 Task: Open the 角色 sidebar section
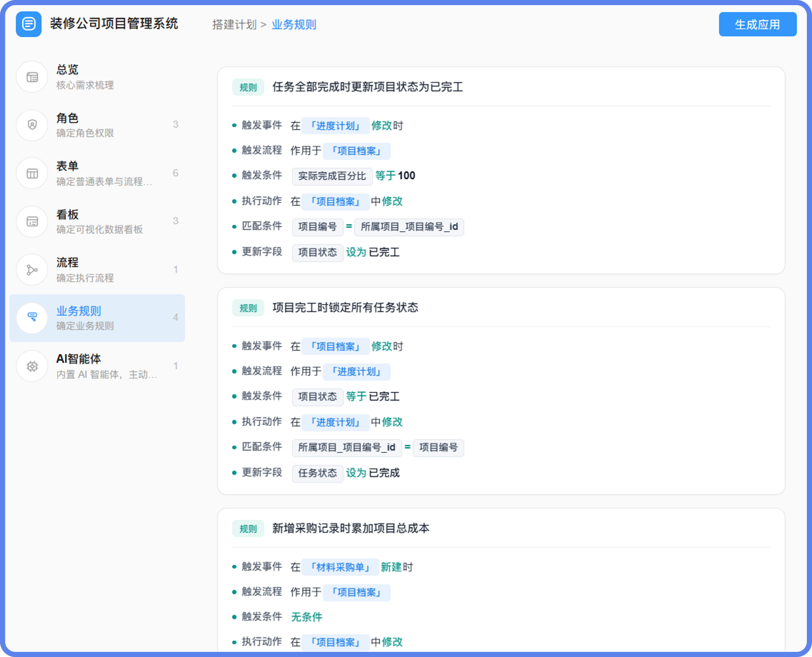(x=97, y=125)
